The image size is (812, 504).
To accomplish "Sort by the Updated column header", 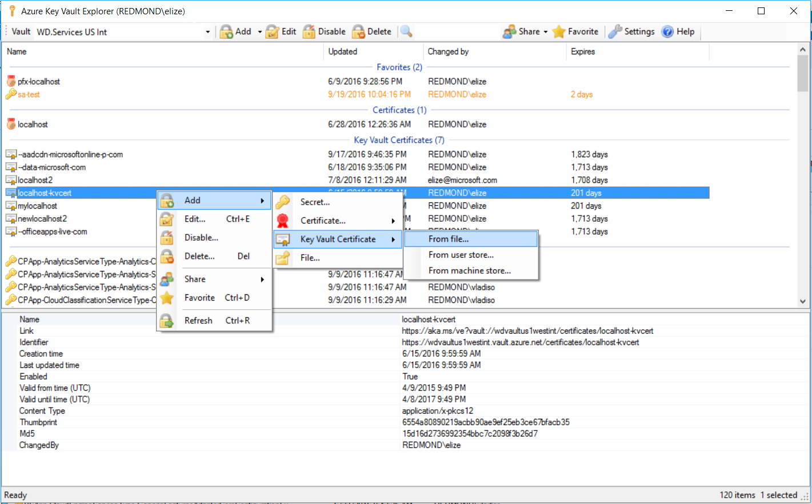I will point(374,51).
